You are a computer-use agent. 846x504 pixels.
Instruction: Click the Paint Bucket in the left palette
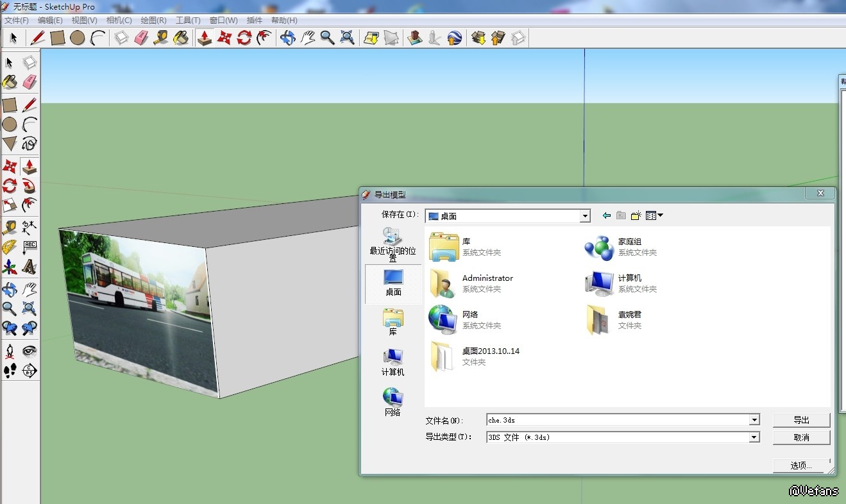(10, 82)
